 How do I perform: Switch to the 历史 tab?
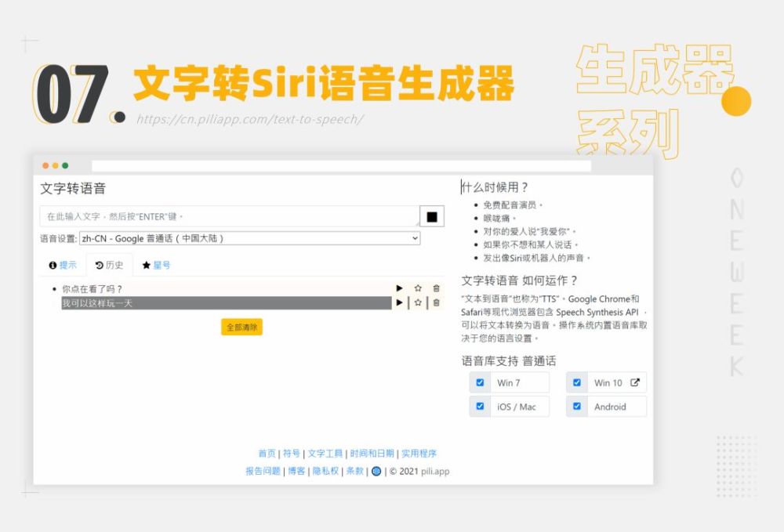(110, 266)
